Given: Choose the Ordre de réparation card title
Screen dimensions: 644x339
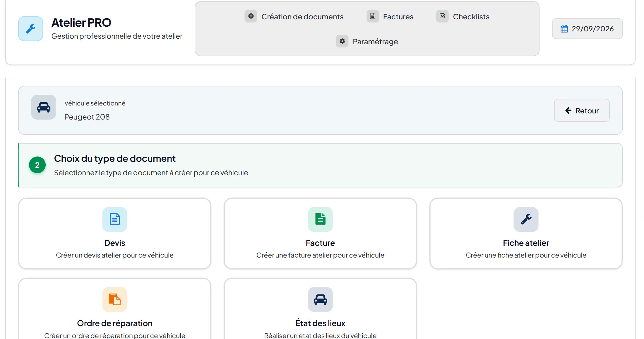Looking at the screenshot, I should (115, 323).
